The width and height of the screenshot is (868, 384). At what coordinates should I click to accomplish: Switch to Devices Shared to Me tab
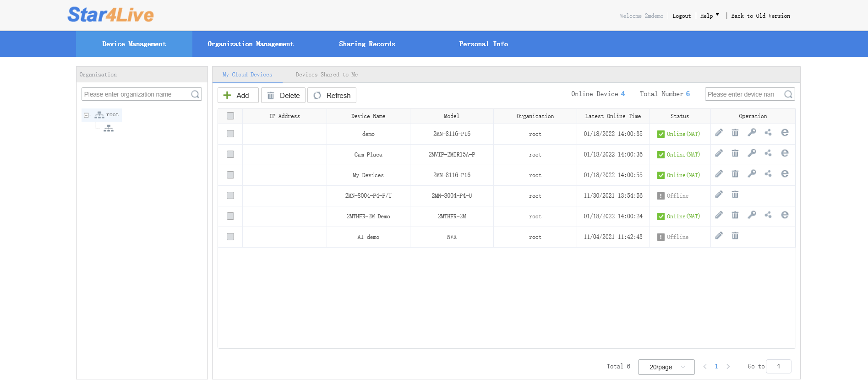coord(327,75)
